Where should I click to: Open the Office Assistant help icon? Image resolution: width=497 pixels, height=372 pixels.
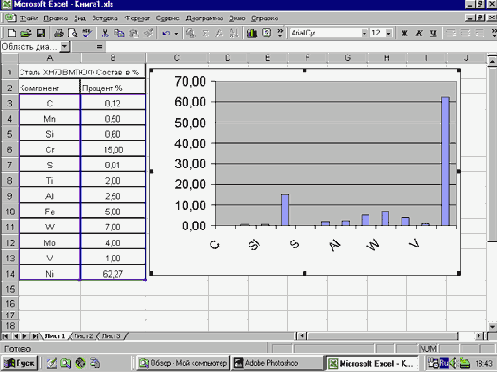(266, 33)
